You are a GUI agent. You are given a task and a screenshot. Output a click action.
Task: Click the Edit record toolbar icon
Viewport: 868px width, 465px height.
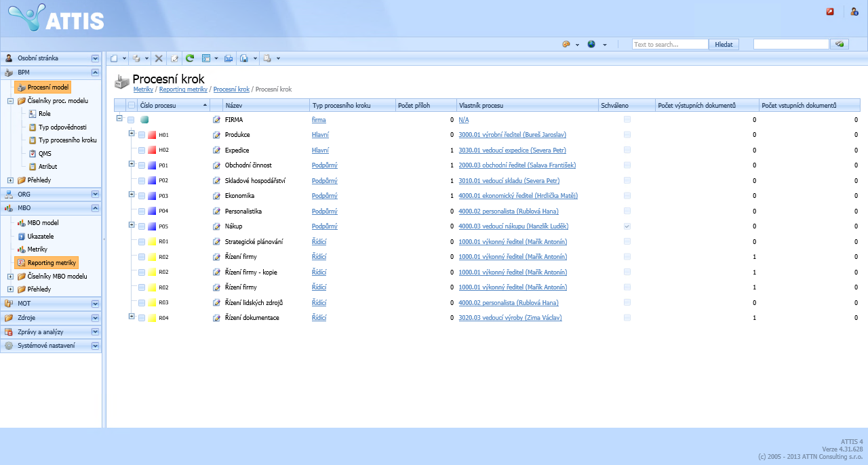[174, 58]
